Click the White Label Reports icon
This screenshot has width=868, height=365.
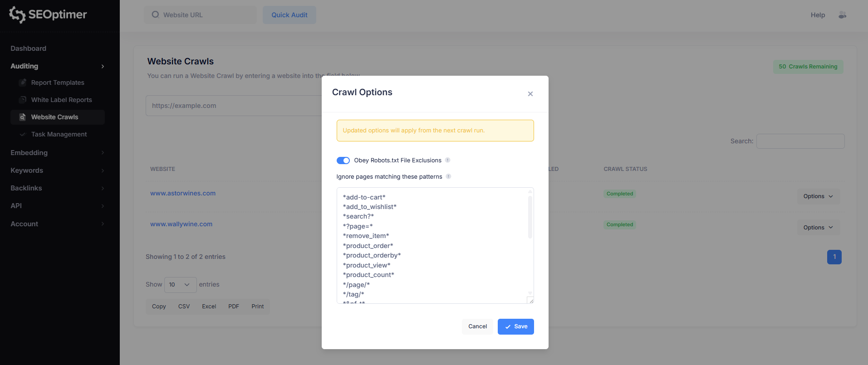coord(23,100)
